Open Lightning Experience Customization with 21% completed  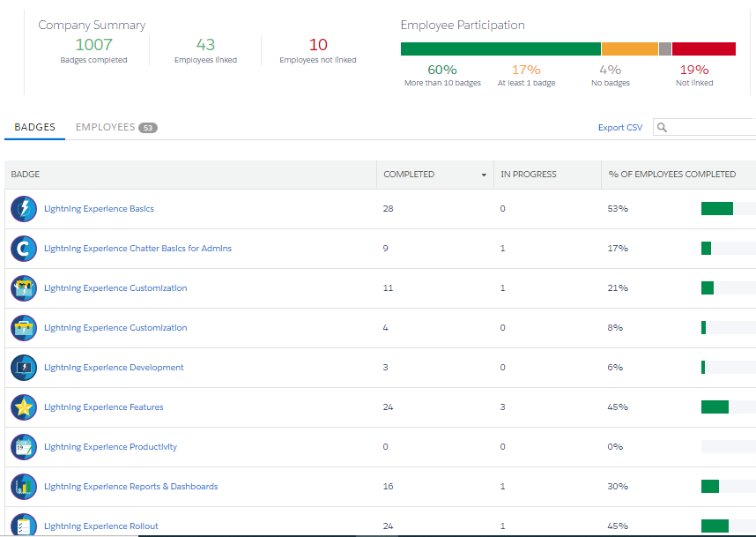[115, 287]
